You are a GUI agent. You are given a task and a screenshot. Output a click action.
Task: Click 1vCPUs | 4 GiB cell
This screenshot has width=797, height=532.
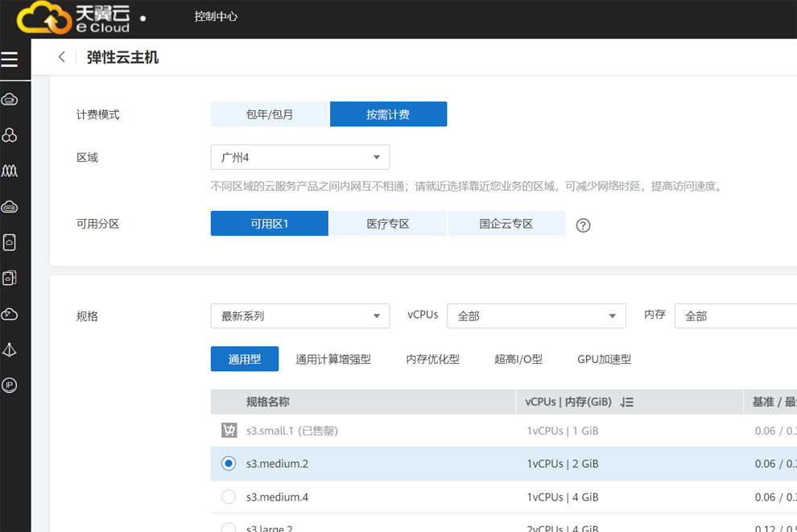[563, 497]
